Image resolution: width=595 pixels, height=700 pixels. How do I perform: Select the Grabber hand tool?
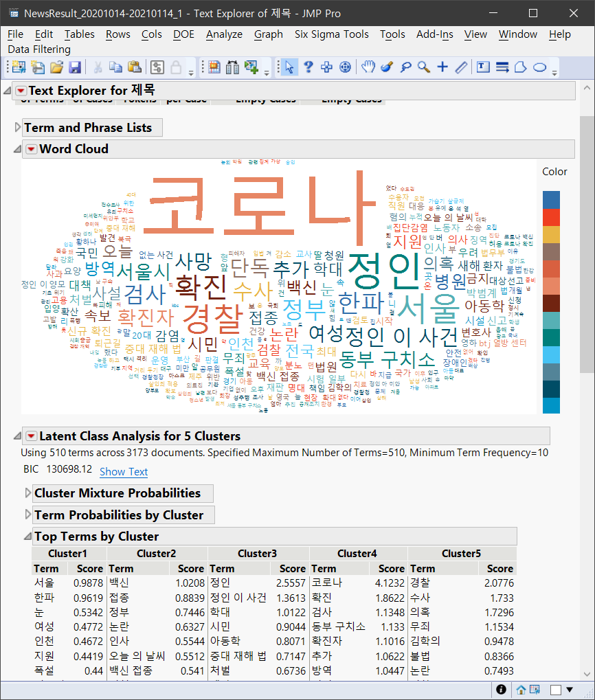tap(368, 67)
